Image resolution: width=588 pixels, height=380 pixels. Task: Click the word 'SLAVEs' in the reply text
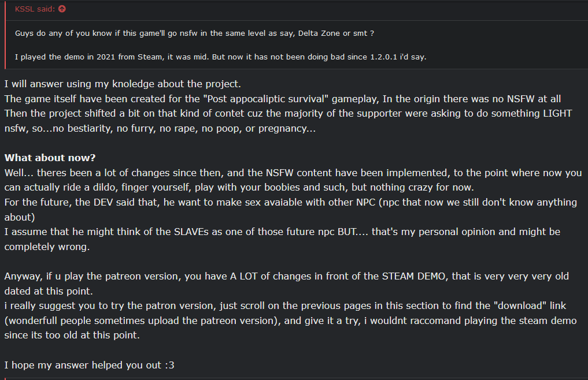191,232
